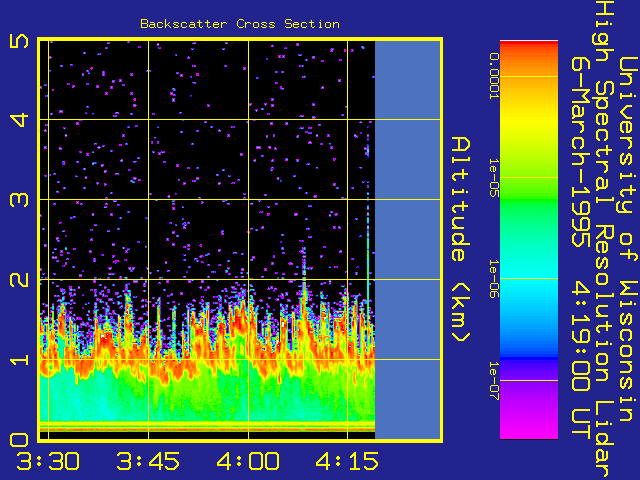Click the time axis label '3:45'
The image size is (640, 480).
tap(148, 461)
